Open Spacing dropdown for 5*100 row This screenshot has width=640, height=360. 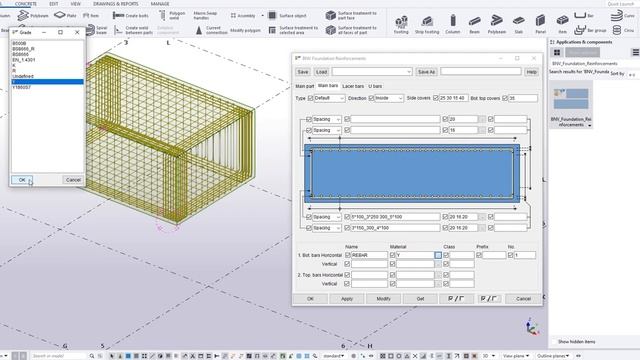pos(327,217)
